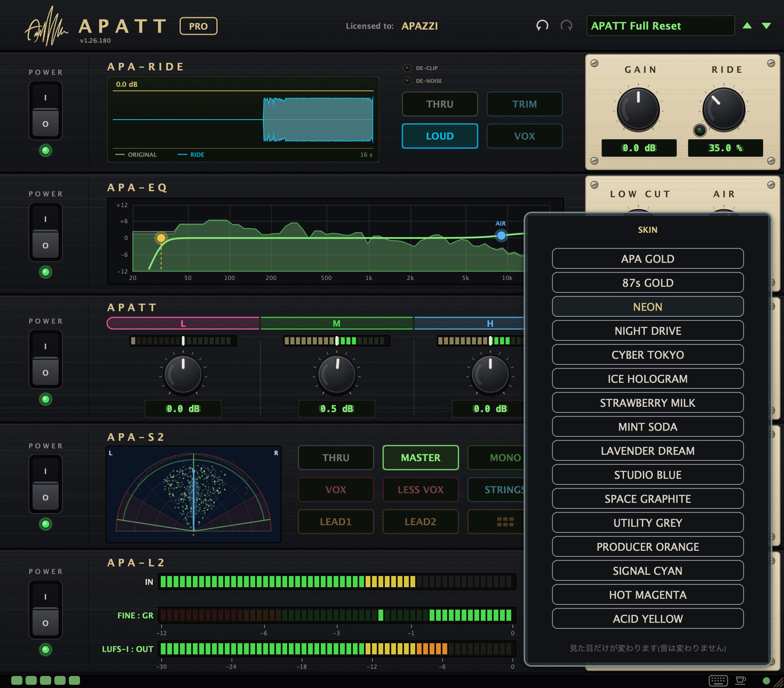This screenshot has width=784, height=688.
Task: Pick the ACID YELLOW skin
Action: [648, 619]
